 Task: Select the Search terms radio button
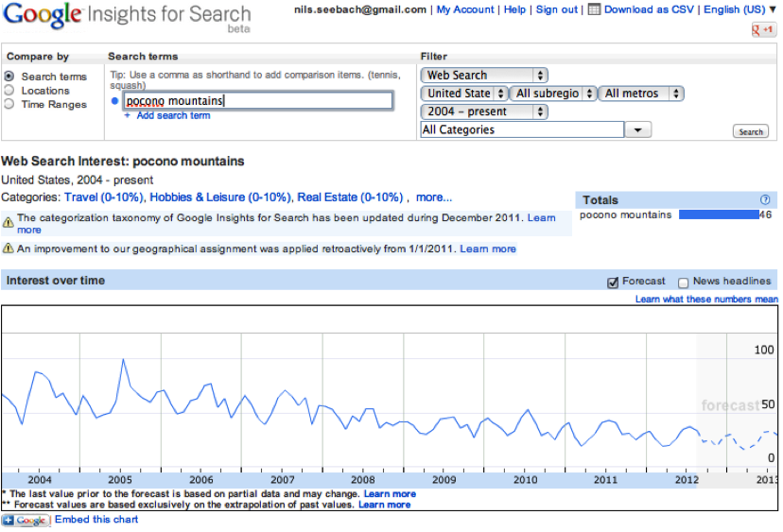pos(9,77)
